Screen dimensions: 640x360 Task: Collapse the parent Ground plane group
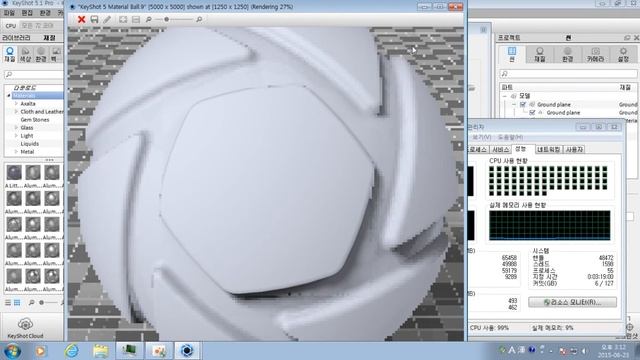514,104
